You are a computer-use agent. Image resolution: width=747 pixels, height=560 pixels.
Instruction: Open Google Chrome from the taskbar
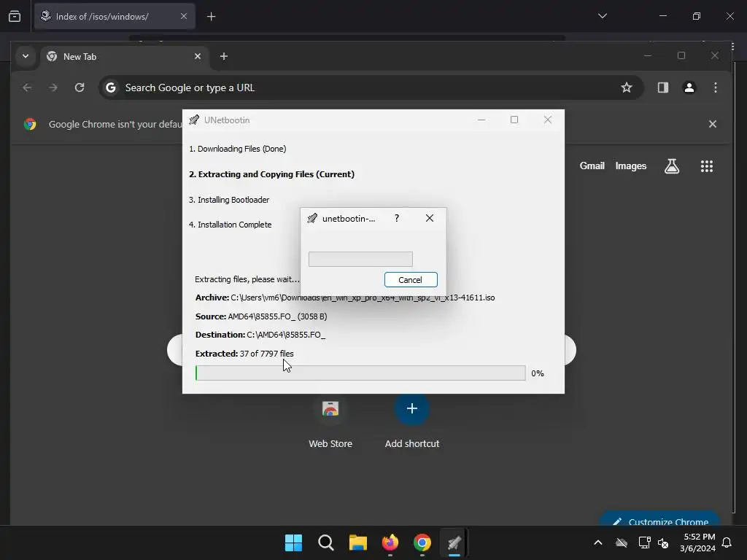click(422, 542)
